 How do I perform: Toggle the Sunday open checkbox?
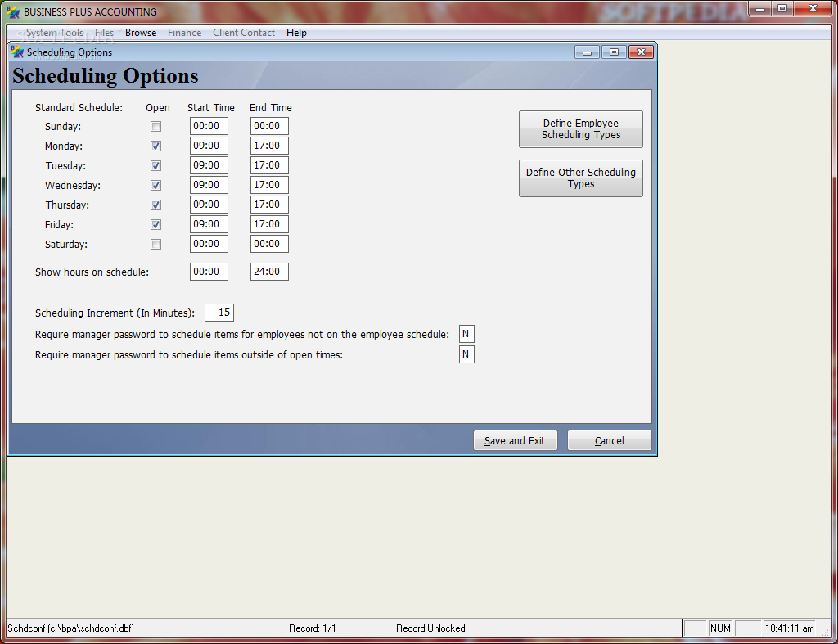click(x=155, y=127)
